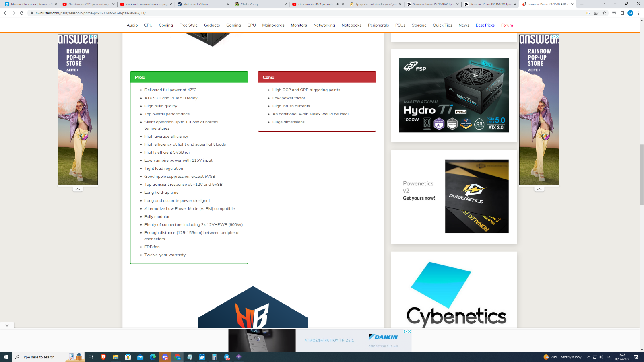644x362 pixels.
Task: Collapse the left Answear ad chevron
Action: [x=78, y=189]
